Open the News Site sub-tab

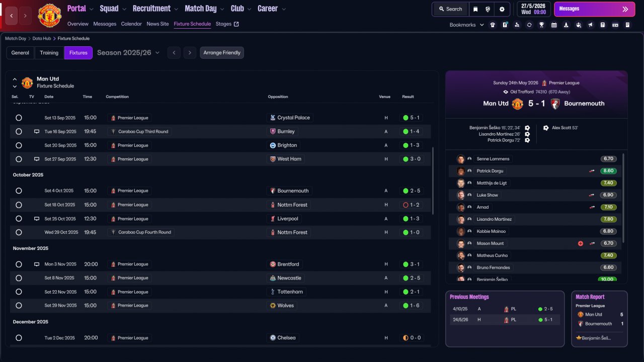coord(158,24)
